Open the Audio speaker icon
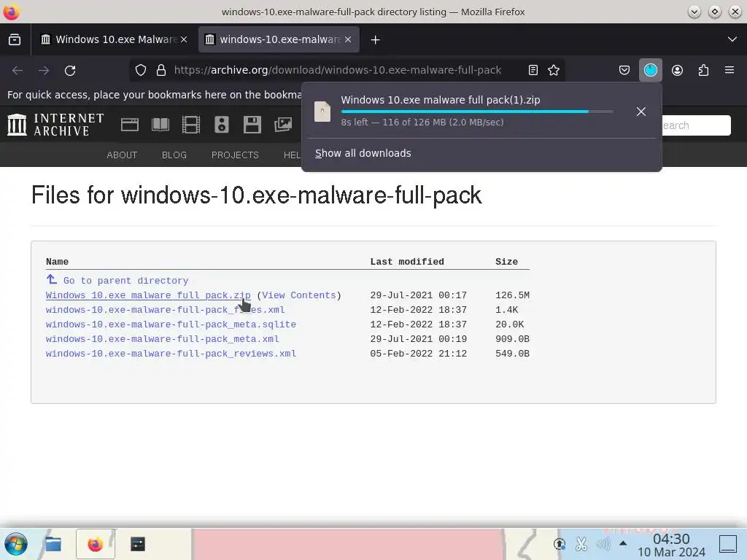Viewport: 747px width, 560px height. coord(222,125)
